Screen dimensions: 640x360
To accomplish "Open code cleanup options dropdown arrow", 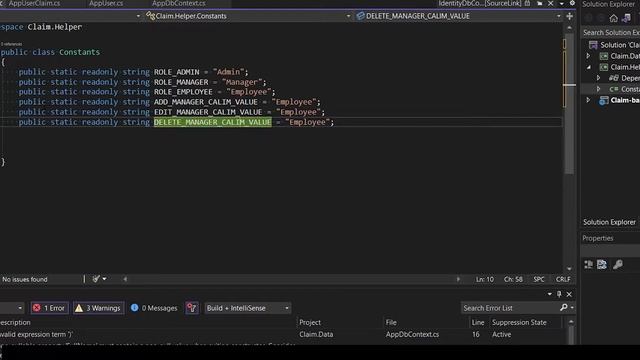I will click(x=104, y=279).
